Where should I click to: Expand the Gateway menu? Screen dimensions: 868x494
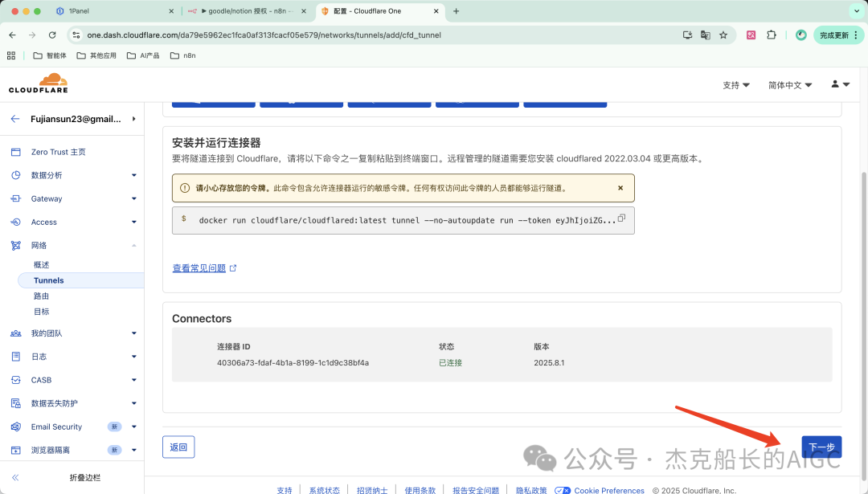(134, 198)
